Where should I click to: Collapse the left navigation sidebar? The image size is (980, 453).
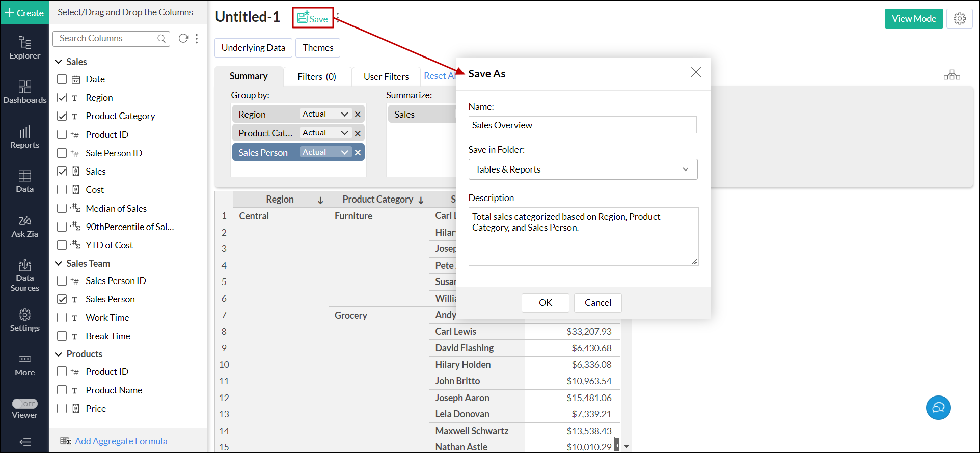coord(25,442)
